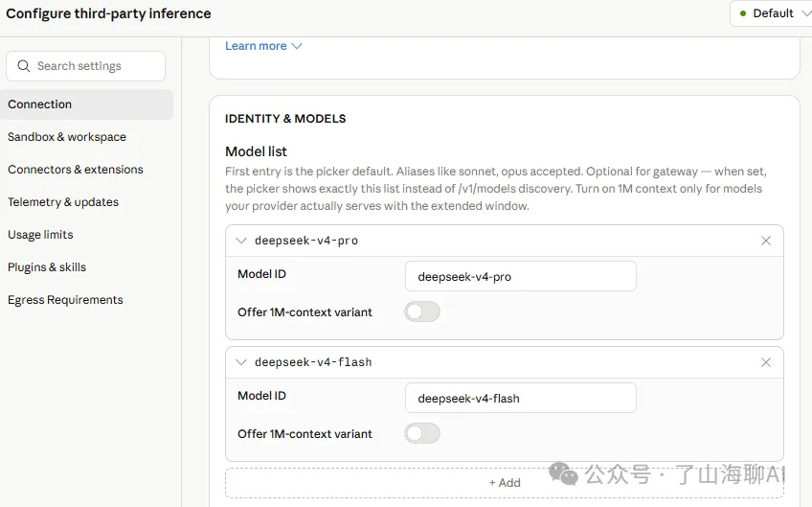Viewport: 812px width, 507px height.
Task: Collapse the deepseek-v4-flash entry chevron
Action: pos(240,362)
